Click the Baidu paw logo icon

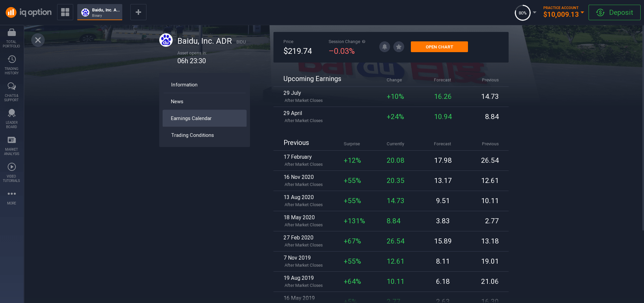click(166, 40)
